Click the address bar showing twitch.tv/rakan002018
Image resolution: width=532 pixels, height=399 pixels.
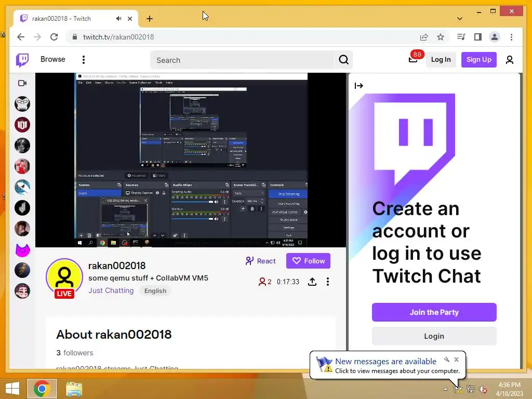point(118,37)
